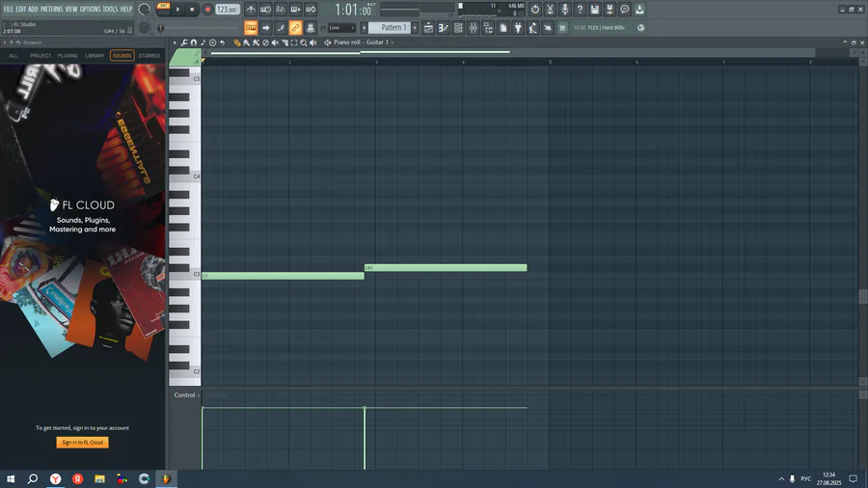Open the chat/news speech bubble icon
The image size is (868, 488).
624,10
